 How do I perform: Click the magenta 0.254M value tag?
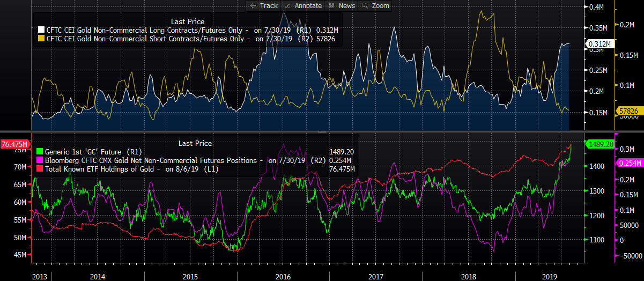630,162
